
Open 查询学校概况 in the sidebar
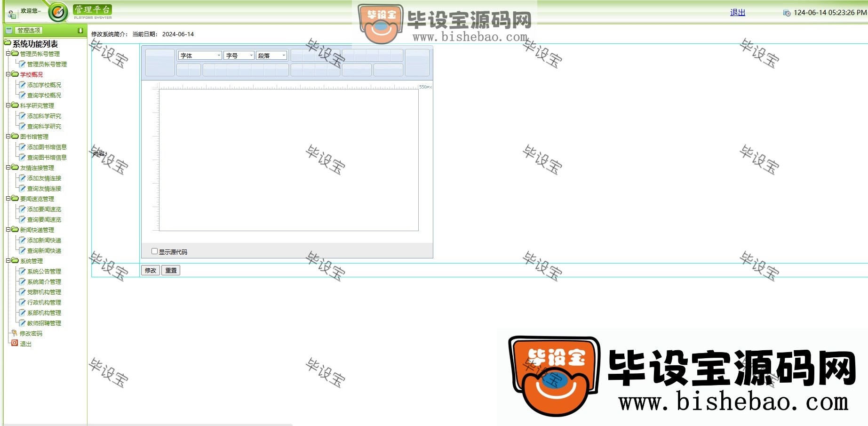pyautogui.click(x=44, y=96)
